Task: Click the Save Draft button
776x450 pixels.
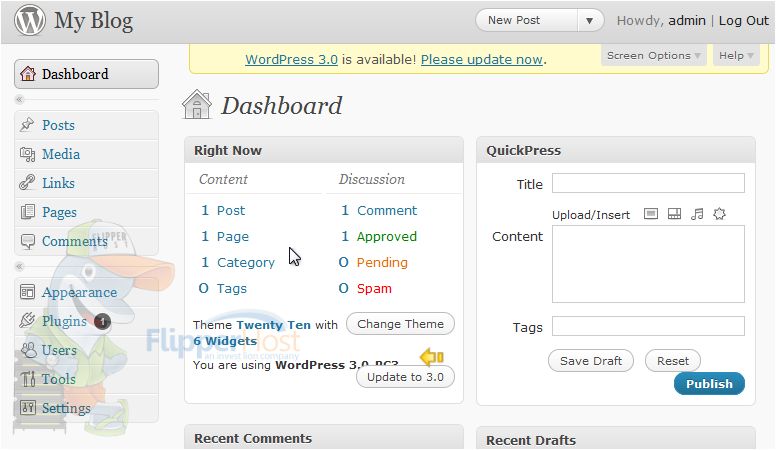Action: coord(591,361)
